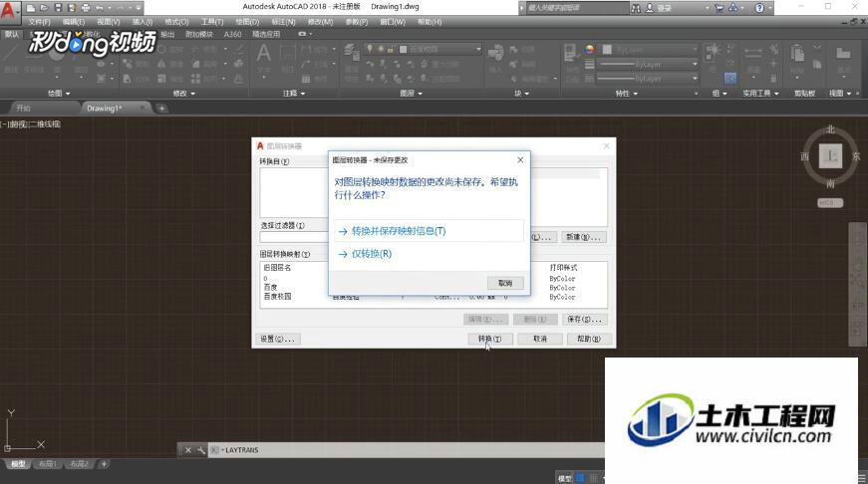Click the layer color swatch in layer dropdown
Viewport: 868px width, 484px height.
[403, 49]
